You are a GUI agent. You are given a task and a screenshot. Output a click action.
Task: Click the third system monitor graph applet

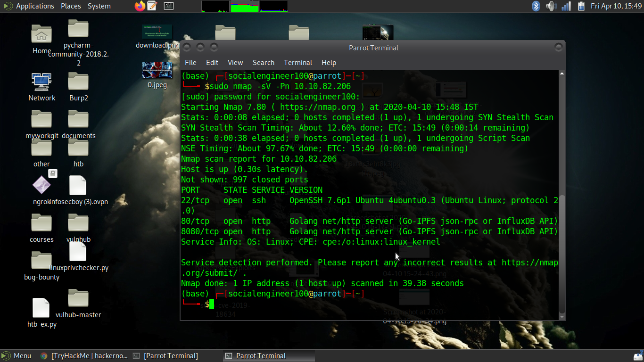[x=273, y=6]
